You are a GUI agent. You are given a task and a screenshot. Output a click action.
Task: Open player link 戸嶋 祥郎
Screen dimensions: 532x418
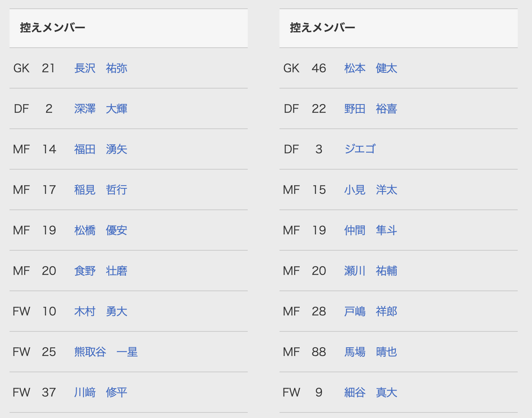click(371, 312)
